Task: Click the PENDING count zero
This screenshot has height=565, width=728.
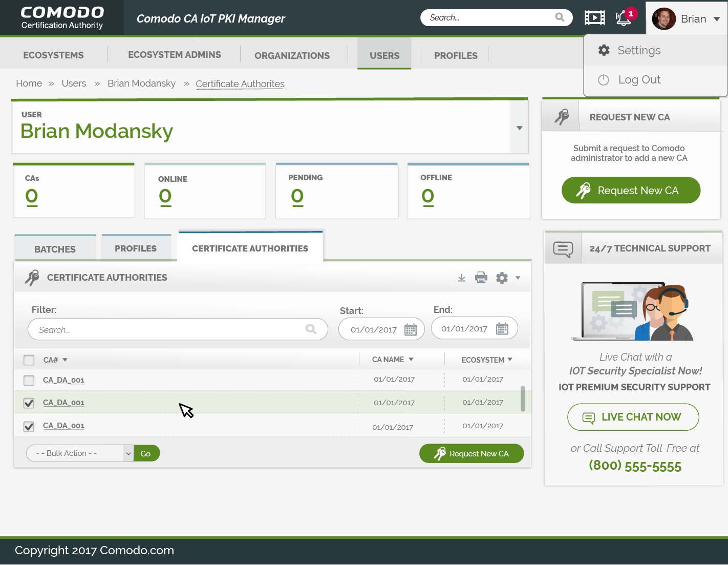Action: 297,196
